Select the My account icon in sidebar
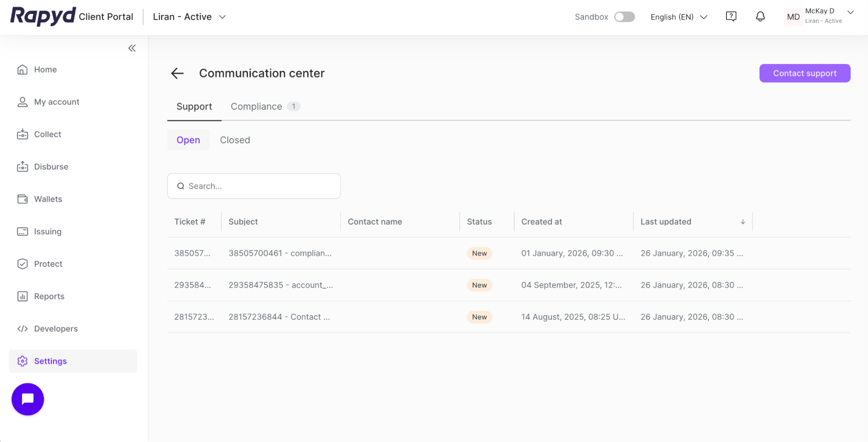Viewport: 868px width, 442px height. [22, 102]
